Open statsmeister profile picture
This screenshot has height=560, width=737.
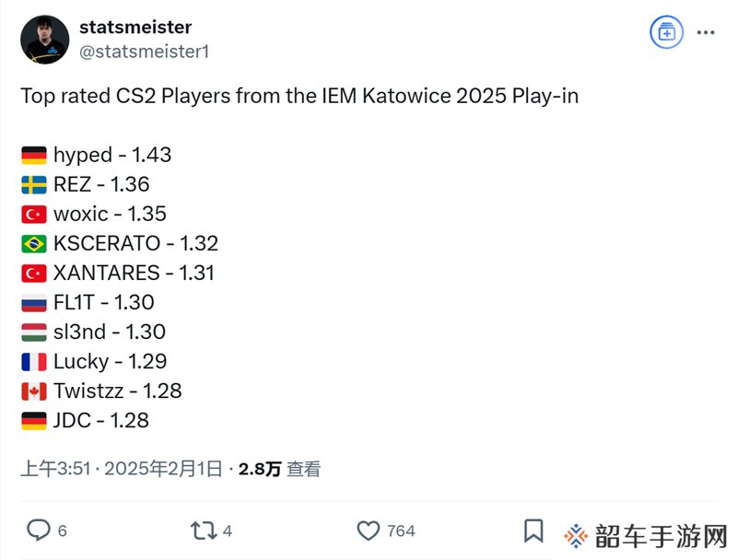44,40
